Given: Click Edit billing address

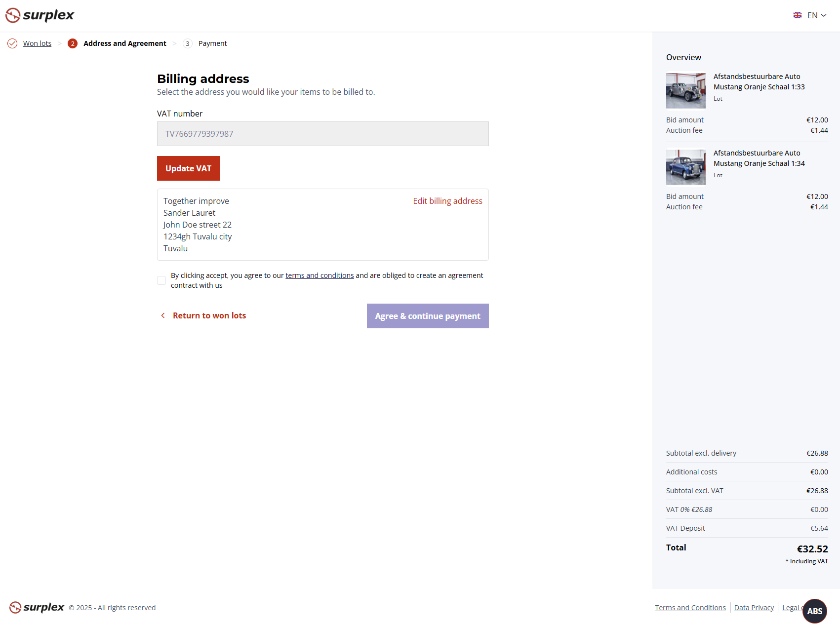Looking at the screenshot, I should [x=447, y=201].
